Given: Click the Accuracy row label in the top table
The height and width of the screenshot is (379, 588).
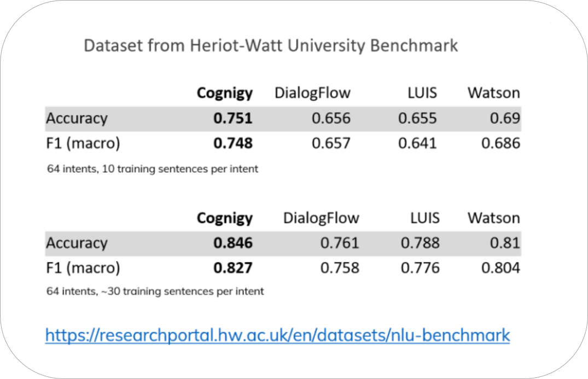Looking at the screenshot, I should 77,118.
